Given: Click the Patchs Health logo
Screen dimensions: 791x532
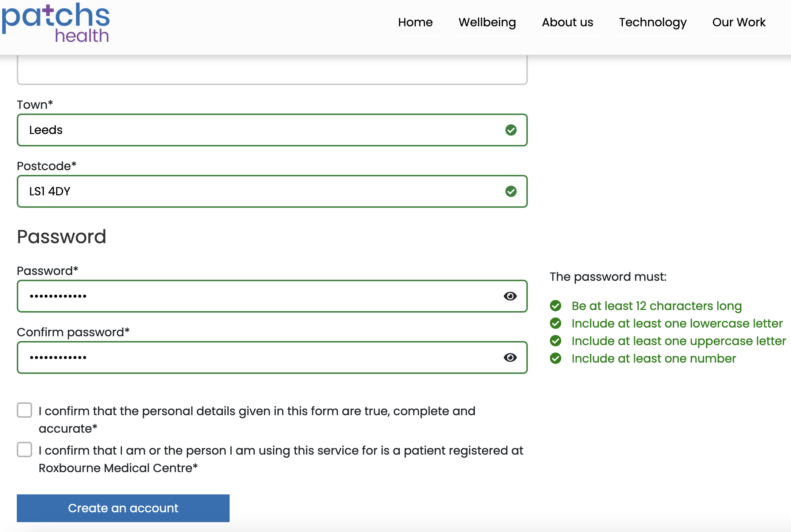Looking at the screenshot, I should (55, 23).
